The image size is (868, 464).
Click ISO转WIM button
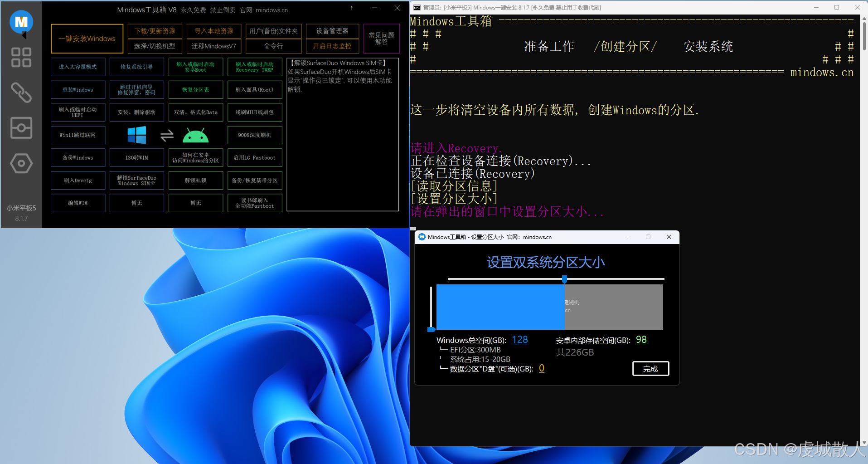pyautogui.click(x=137, y=157)
